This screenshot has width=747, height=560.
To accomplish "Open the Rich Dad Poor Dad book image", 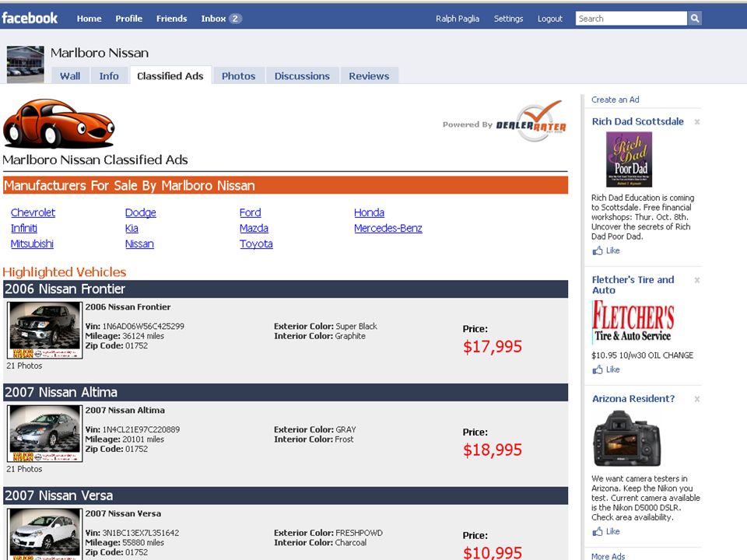I will click(x=629, y=159).
